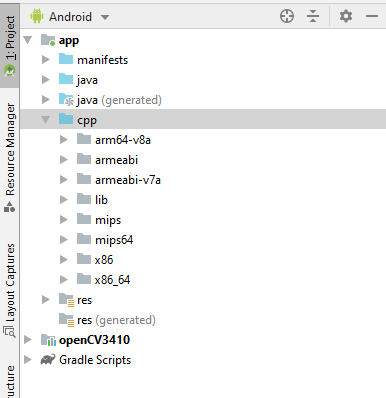Screen dimensions: 386x398
Task: Select the armeabi-v7a label
Action: click(128, 180)
